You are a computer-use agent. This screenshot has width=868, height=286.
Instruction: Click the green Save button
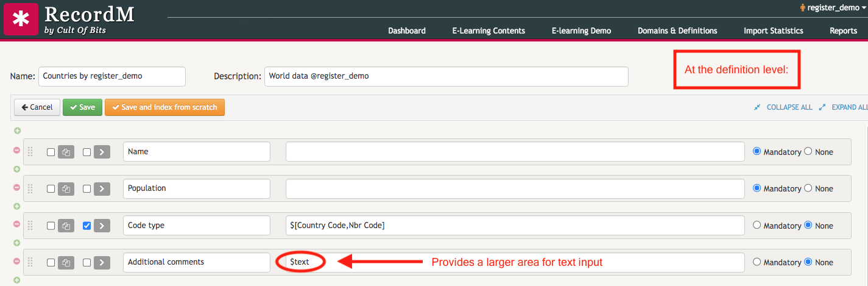tap(82, 107)
